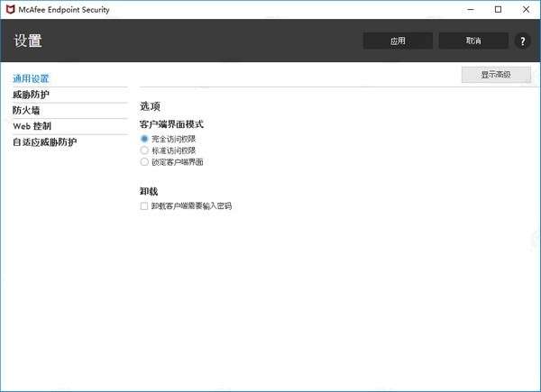This screenshot has height=392, width=541.
Task: Open the 通用设置 section
Action: [x=31, y=78]
